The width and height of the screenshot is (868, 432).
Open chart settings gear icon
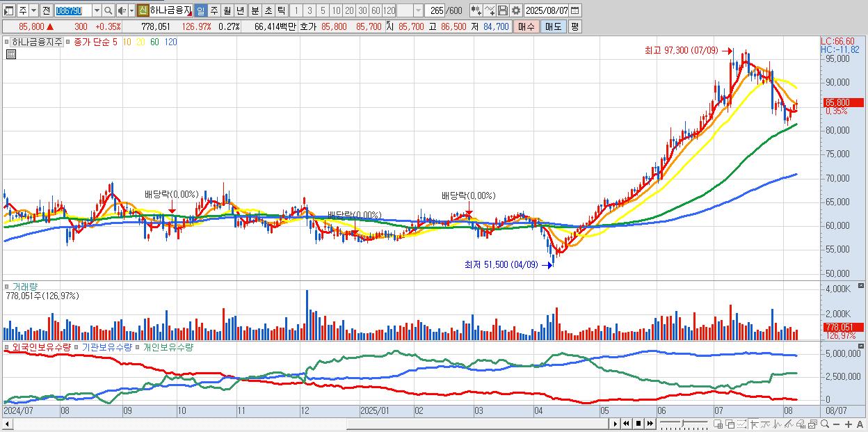(x=516, y=10)
